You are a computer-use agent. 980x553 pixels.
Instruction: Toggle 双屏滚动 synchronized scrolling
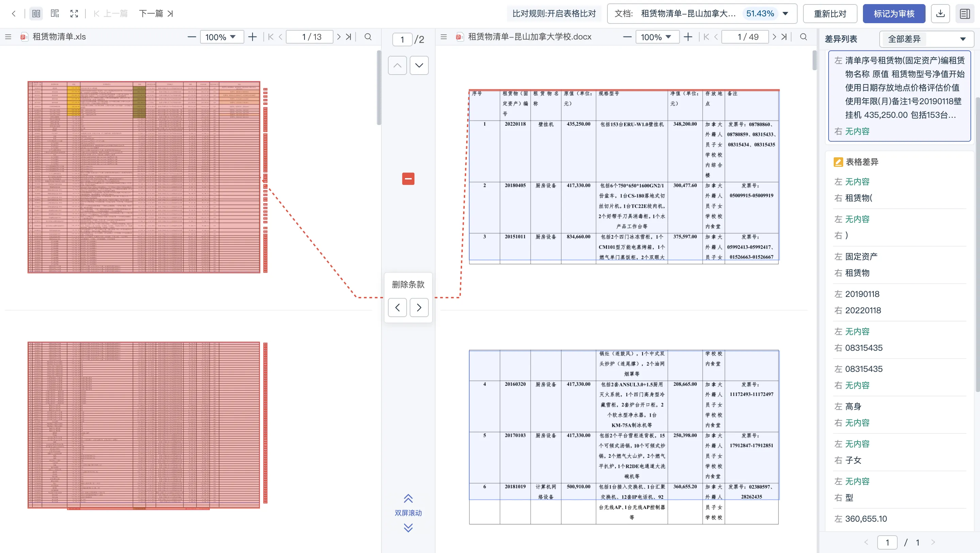coord(408,513)
